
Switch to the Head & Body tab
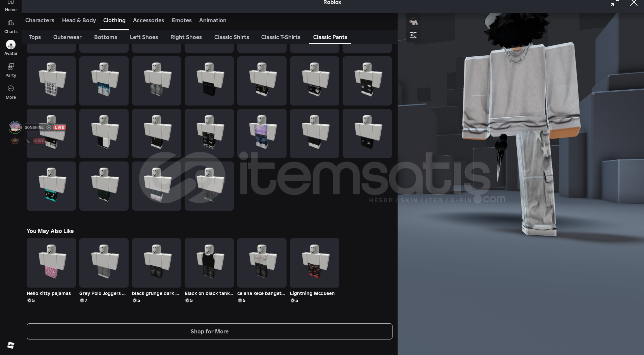(x=79, y=20)
